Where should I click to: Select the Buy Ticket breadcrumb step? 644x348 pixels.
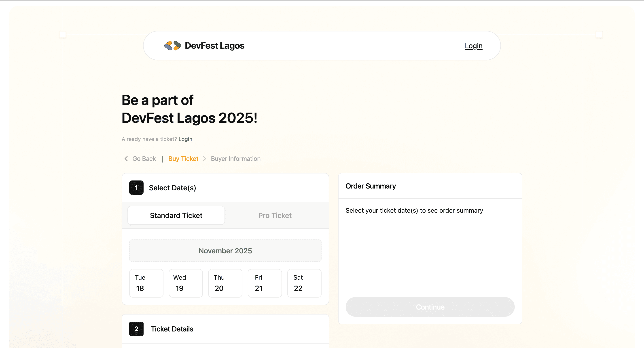(183, 159)
